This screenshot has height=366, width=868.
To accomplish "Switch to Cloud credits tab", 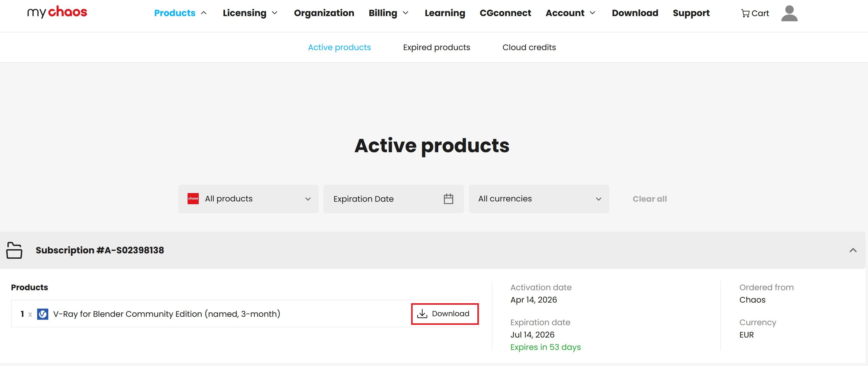I will 529,47.
